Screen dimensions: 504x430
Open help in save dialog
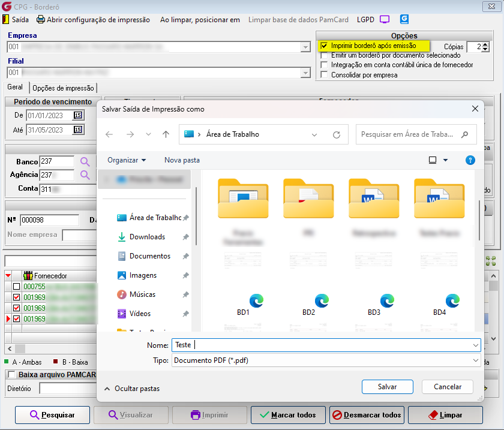[470, 160]
